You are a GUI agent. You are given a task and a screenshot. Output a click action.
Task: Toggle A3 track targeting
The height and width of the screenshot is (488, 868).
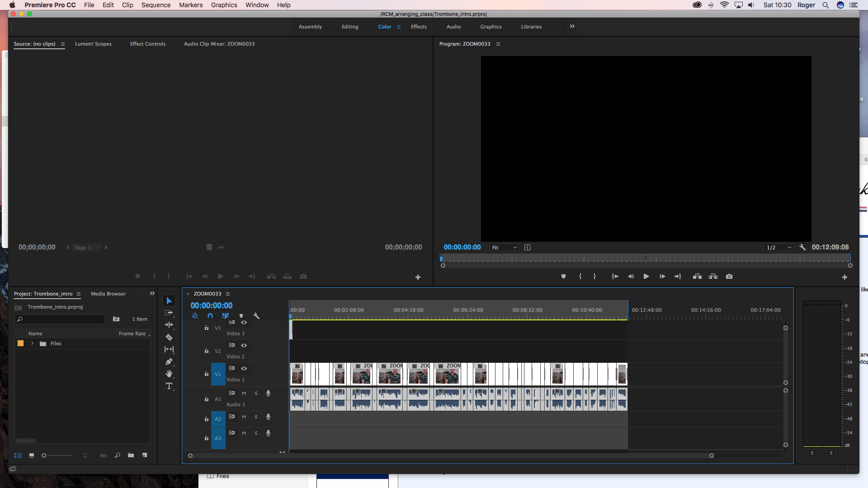pos(218,438)
